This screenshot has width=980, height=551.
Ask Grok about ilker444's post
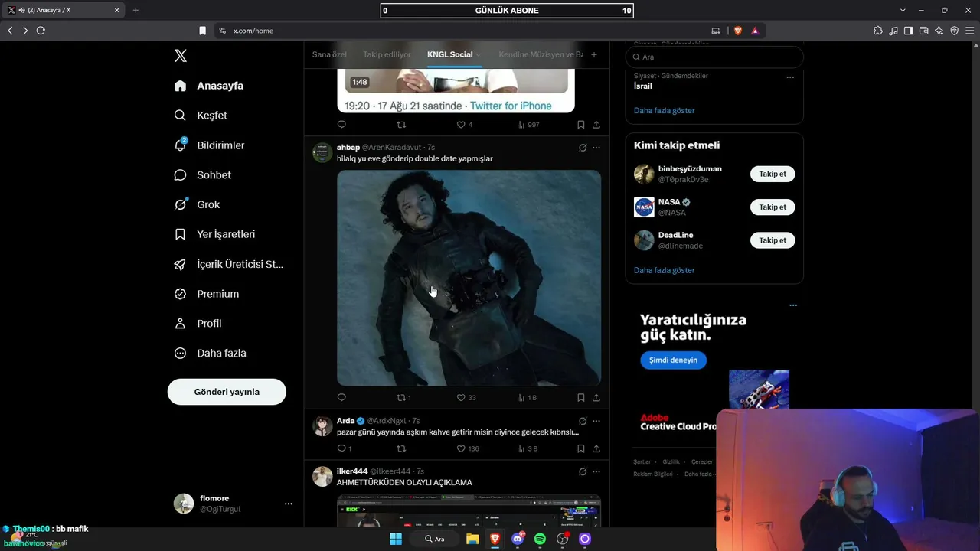[x=583, y=471]
